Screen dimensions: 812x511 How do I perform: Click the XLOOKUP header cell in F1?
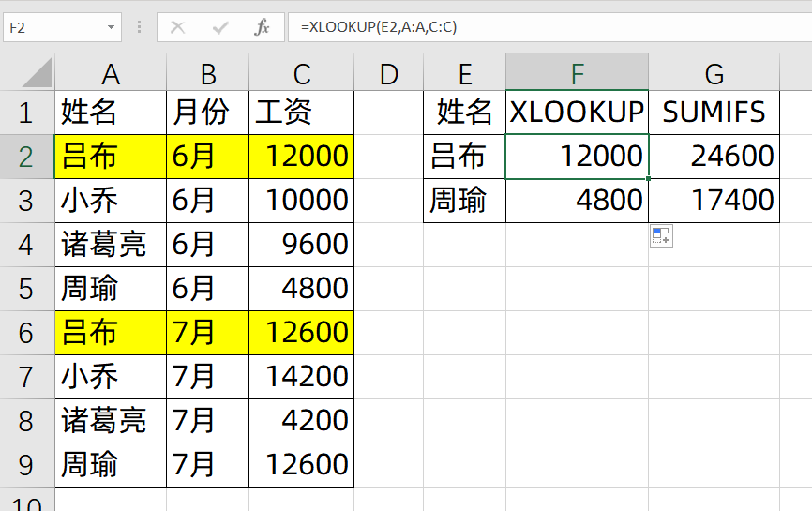coord(577,113)
